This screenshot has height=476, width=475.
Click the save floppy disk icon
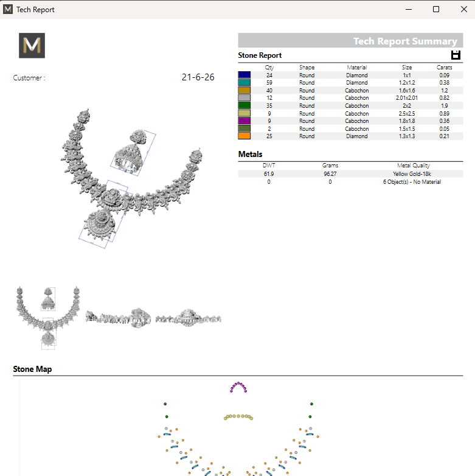(x=456, y=55)
